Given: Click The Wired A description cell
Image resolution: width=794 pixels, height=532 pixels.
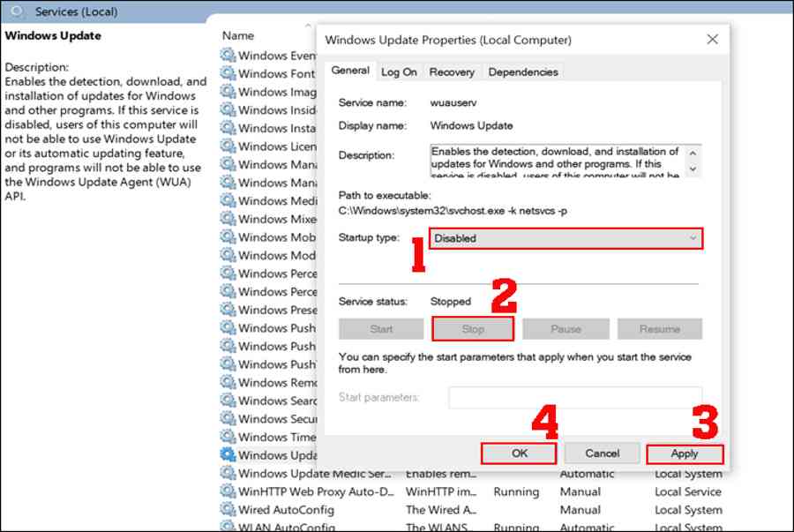Looking at the screenshot, I should pyautogui.click(x=441, y=510).
